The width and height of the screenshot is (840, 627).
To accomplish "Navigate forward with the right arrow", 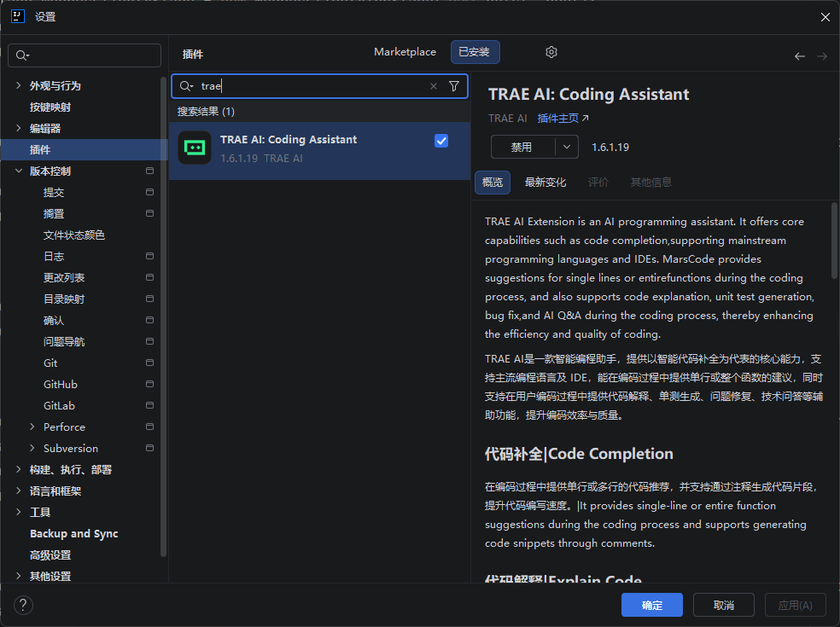I will tap(822, 56).
